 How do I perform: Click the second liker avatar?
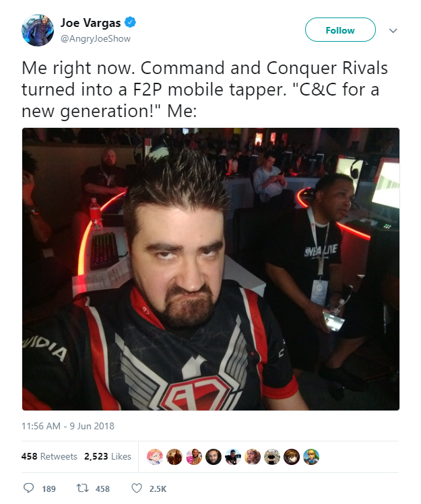pos(174,457)
